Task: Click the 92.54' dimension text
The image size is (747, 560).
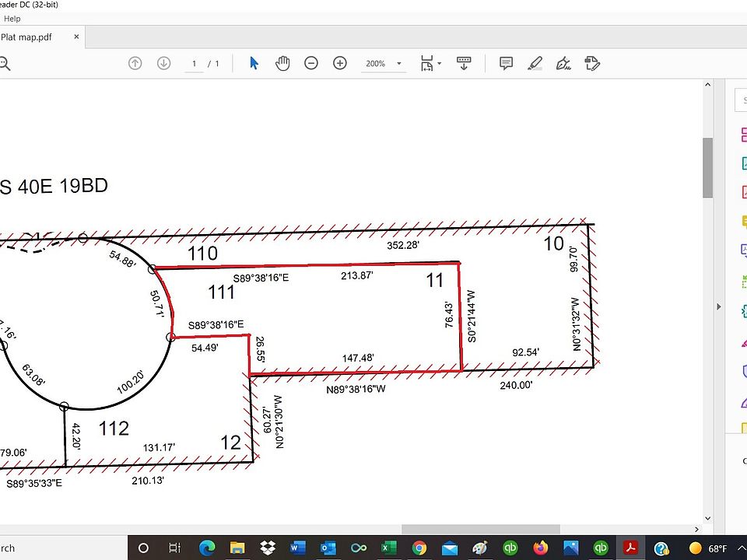Action: pos(525,352)
